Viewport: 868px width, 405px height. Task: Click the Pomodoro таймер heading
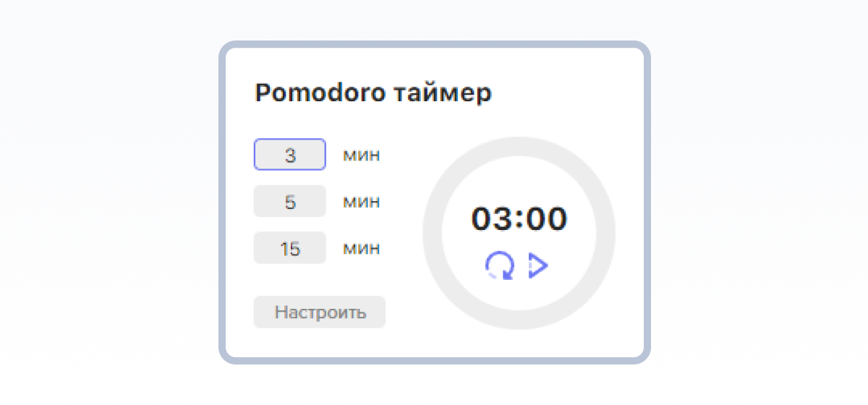click(373, 93)
